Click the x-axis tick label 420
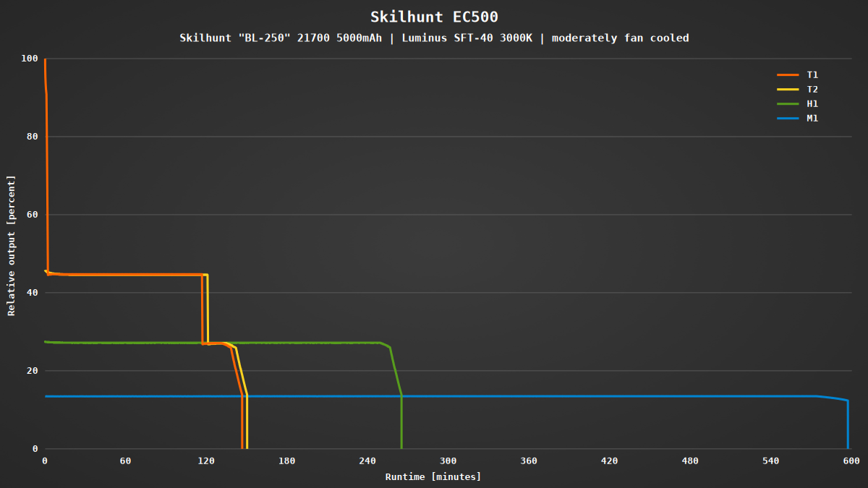The image size is (868, 488). click(x=609, y=461)
